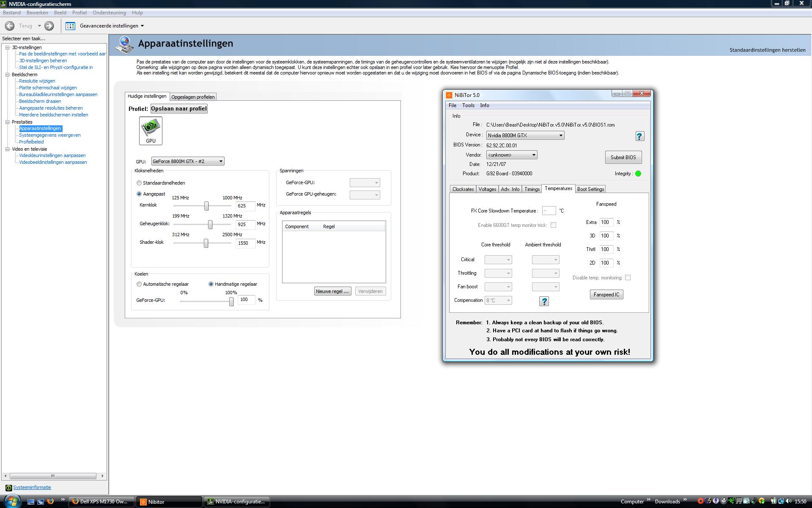Open the Compensation 8 °C dropdown

click(x=498, y=300)
